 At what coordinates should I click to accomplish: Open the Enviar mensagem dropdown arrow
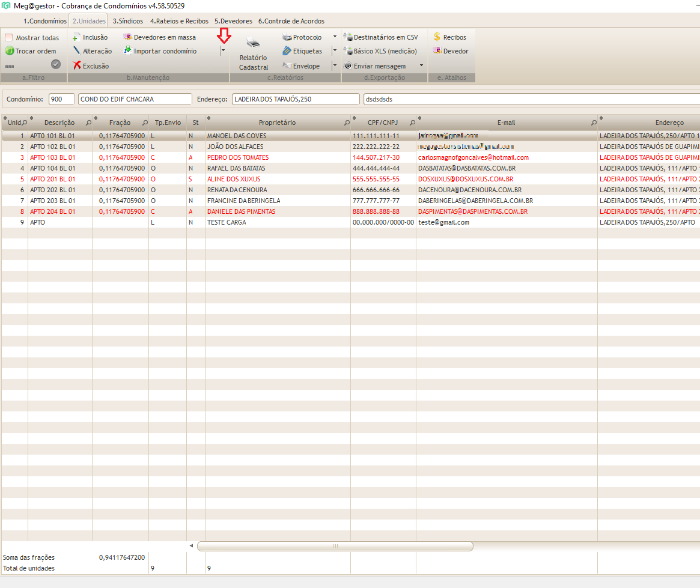[x=421, y=65]
